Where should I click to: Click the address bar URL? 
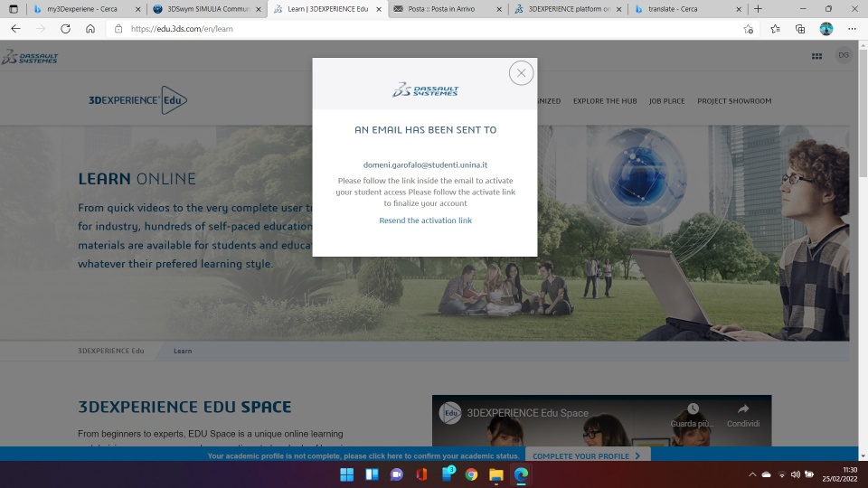point(182,29)
